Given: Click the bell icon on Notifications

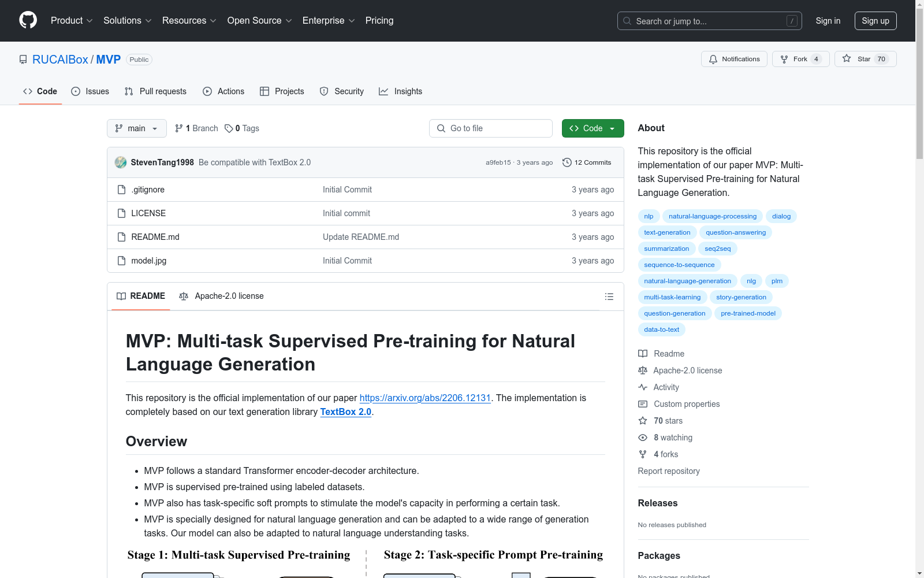Looking at the screenshot, I should coord(713,59).
